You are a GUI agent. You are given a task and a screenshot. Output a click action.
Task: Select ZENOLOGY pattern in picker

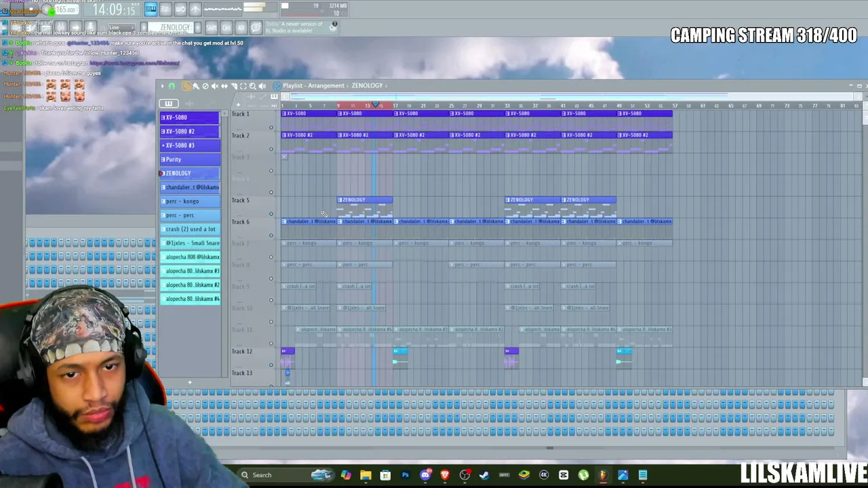pyautogui.click(x=190, y=174)
